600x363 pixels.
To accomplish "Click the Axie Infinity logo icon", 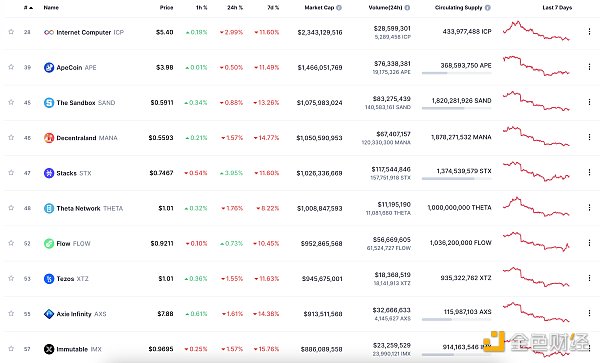I will 49,314.
